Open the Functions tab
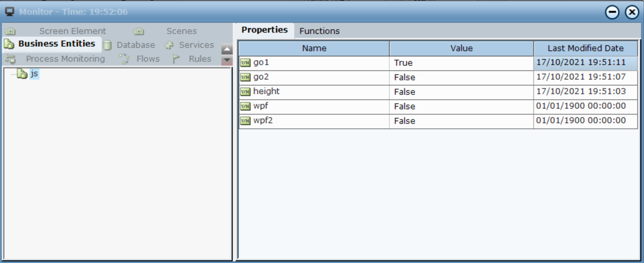 point(319,31)
